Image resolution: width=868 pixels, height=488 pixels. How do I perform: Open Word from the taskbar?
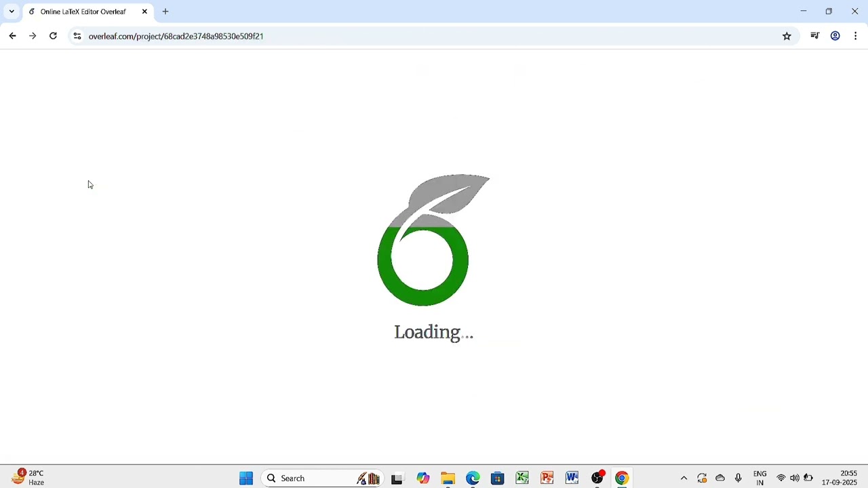(572, 479)
